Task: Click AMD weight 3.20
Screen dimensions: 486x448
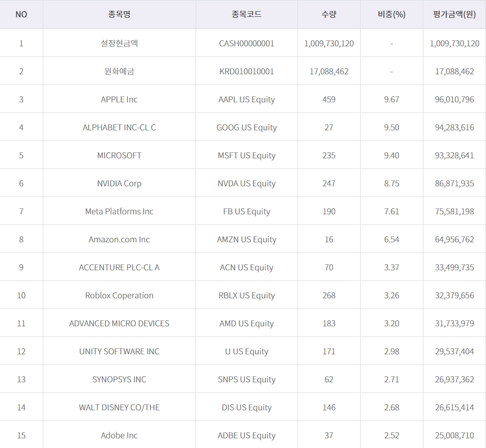Action: [391, 323]
